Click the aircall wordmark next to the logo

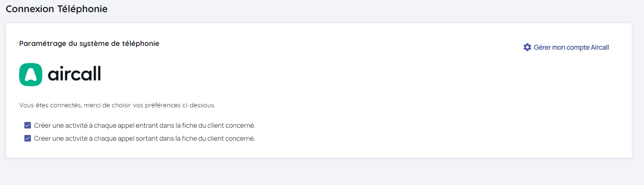tap(74, 74)
